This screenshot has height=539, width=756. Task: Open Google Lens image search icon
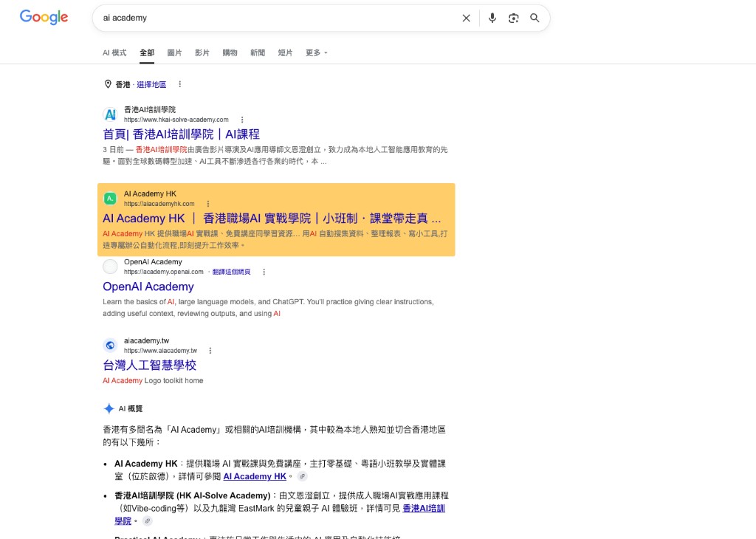[x=514, y=18]
